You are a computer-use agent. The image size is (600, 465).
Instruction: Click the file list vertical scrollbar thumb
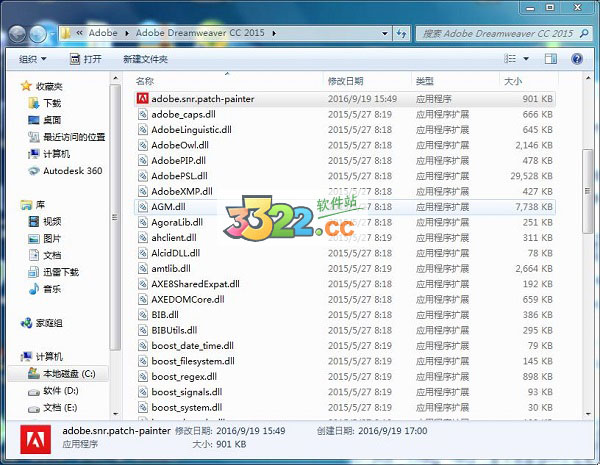pyautogui.click(x=587, y=191)
